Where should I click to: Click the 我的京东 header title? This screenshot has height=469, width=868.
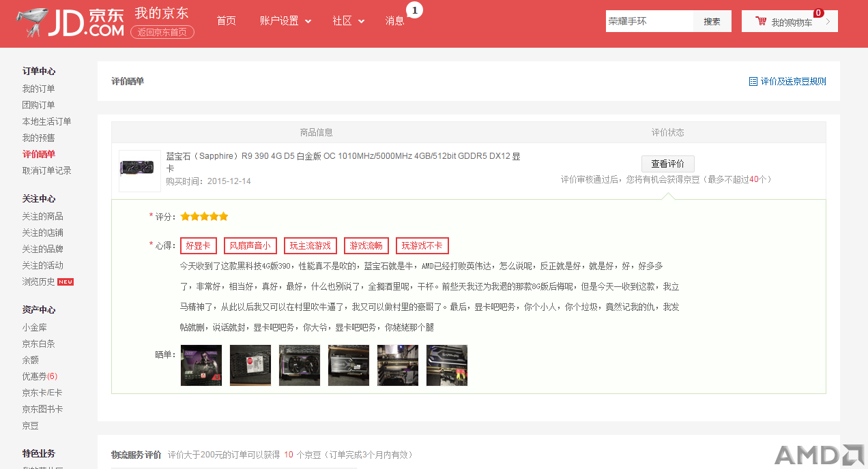click(161, 14)
